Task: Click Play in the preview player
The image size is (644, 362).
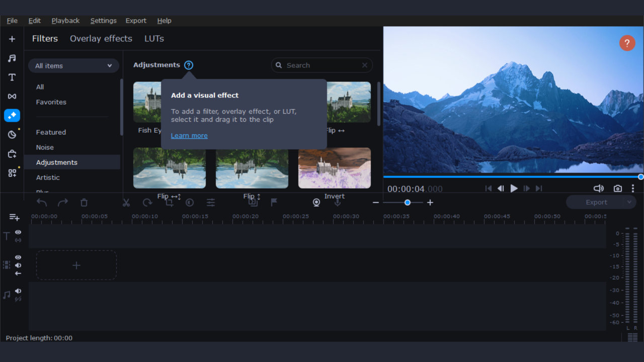Action: click(514, 189)
